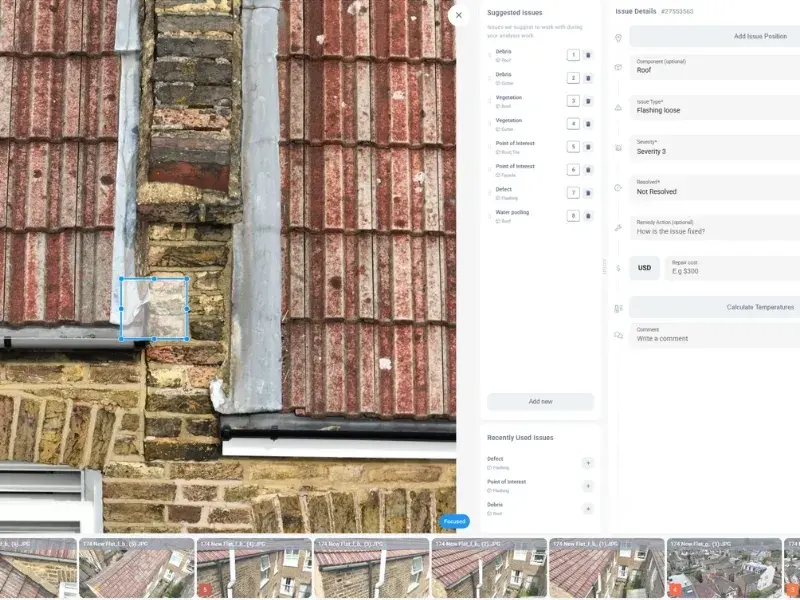The width and height of the screenshot is (800, 600).
Task: Click the thermometer icon beside Calculate Temperatures
Action: coord(618,309)
